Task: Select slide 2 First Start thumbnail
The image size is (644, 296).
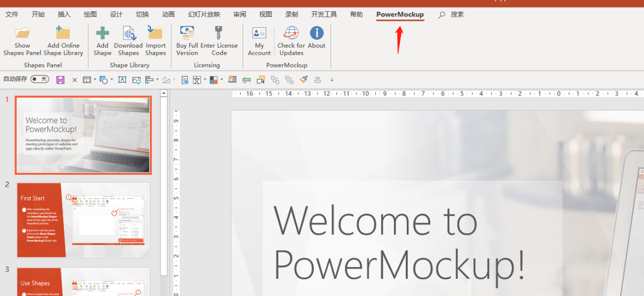Action: pyautogui.click(x=83, y=220)
